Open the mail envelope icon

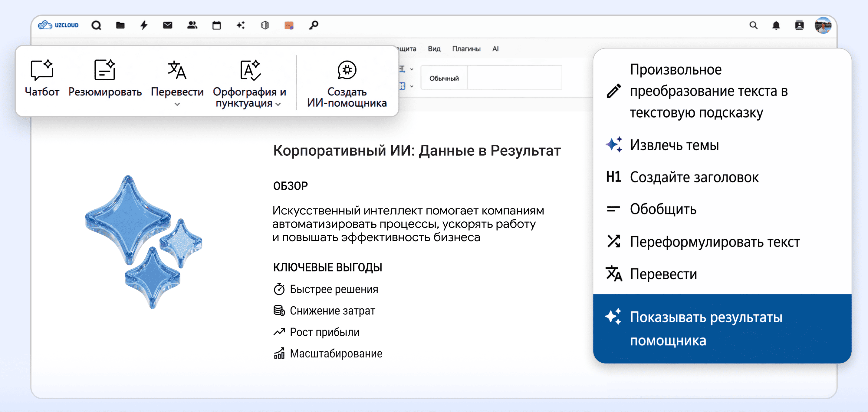pyautogui.click(x=167, y=25)
